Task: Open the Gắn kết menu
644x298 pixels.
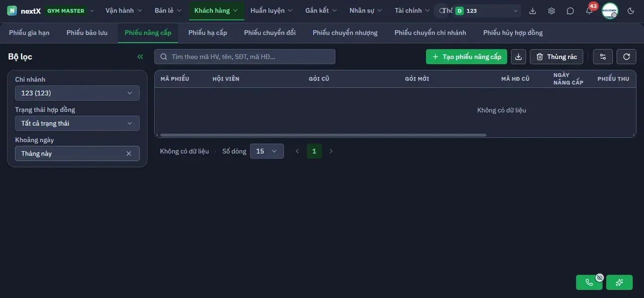Action: [x=321, y=11]
